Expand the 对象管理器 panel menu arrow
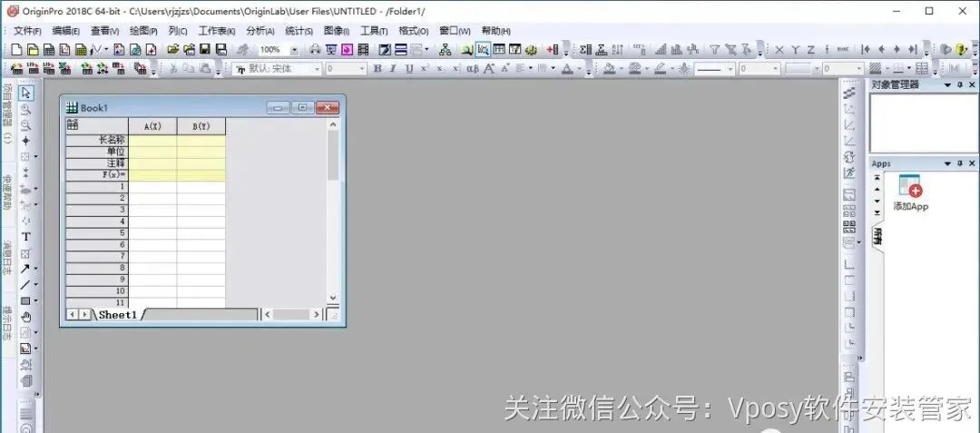Viewport: 980px width, 433px height. pos(948,85)
